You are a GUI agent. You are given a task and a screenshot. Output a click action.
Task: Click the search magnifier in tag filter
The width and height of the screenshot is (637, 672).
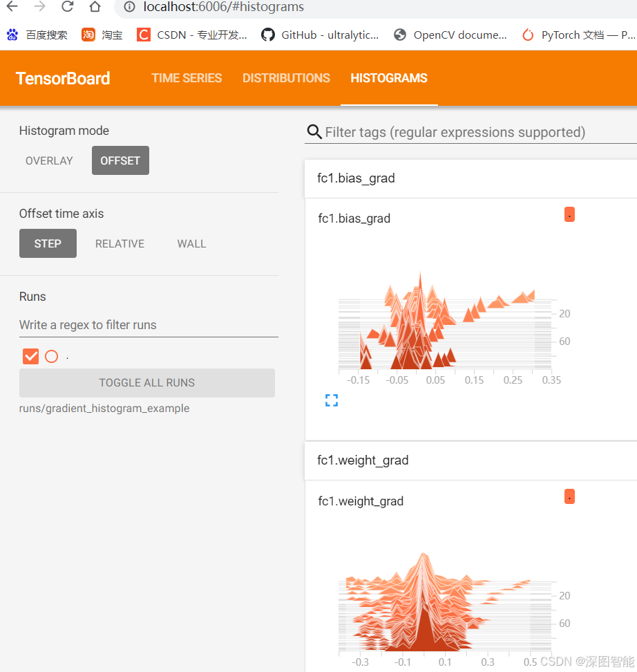pyautogui.click(x=314, y=132)
